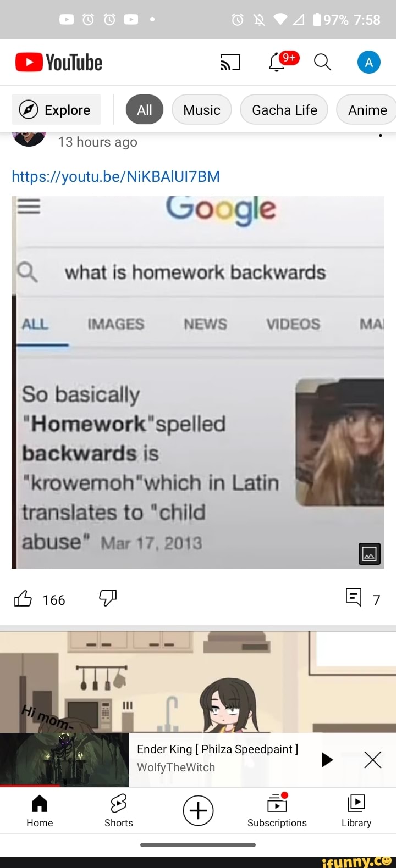
Task: Select the Music filter chip
Action: click(x=202, y=110)
